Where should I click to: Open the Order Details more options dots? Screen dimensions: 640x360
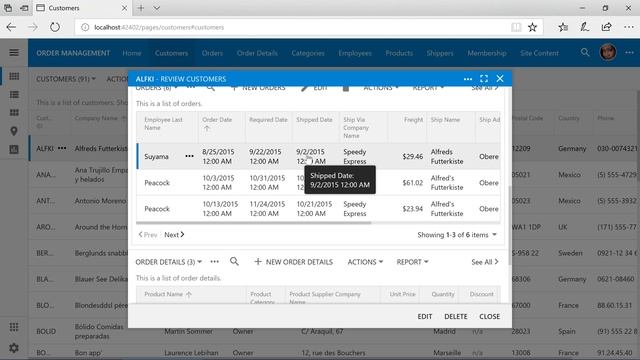[x=214, y=262]
